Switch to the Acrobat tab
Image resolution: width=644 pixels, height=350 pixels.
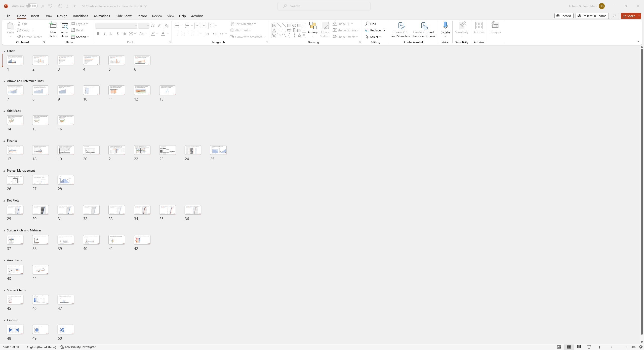click(x=197, y=16)
